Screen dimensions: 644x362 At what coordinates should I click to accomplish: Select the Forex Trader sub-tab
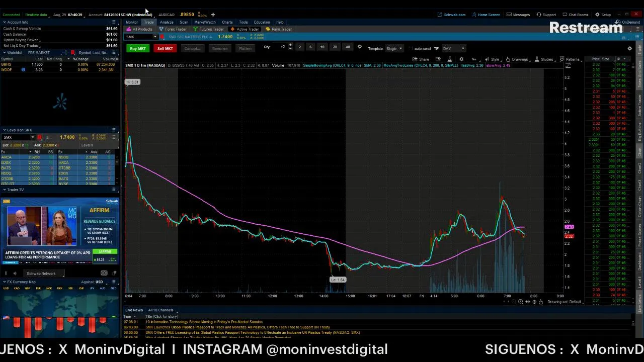pyautogui.click(x=173, y=29)
